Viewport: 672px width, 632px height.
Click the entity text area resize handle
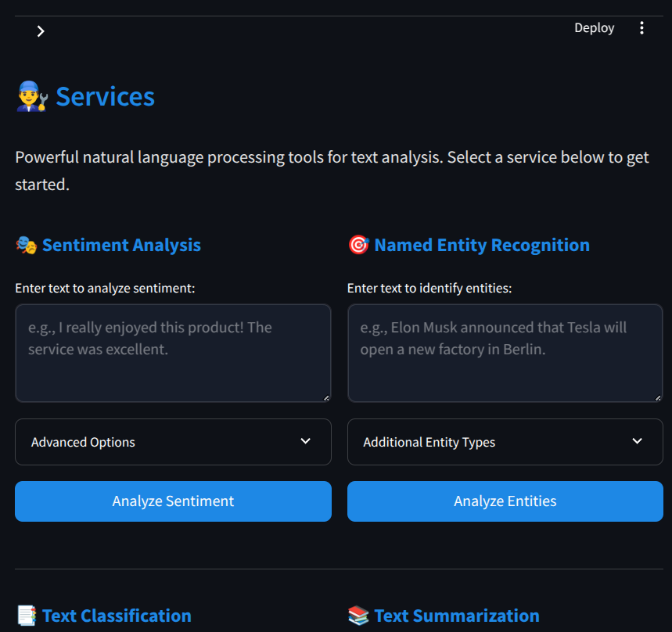(x=658, y=397)
